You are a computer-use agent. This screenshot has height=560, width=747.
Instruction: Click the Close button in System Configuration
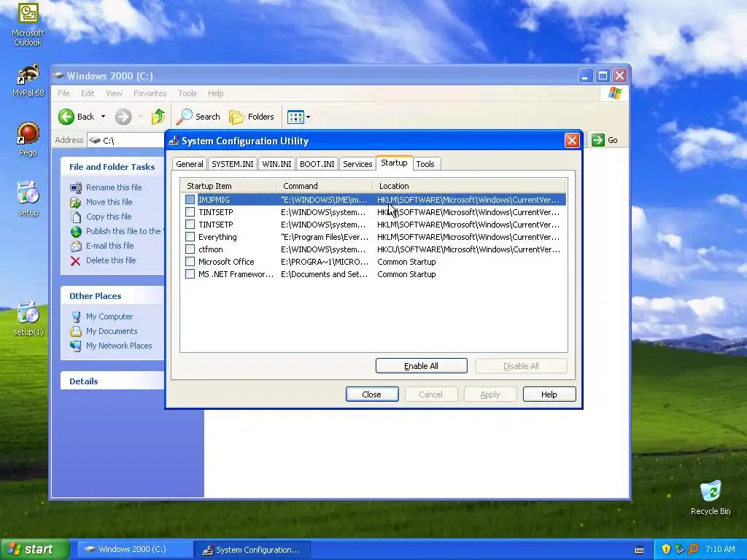(x=371, y=394)
